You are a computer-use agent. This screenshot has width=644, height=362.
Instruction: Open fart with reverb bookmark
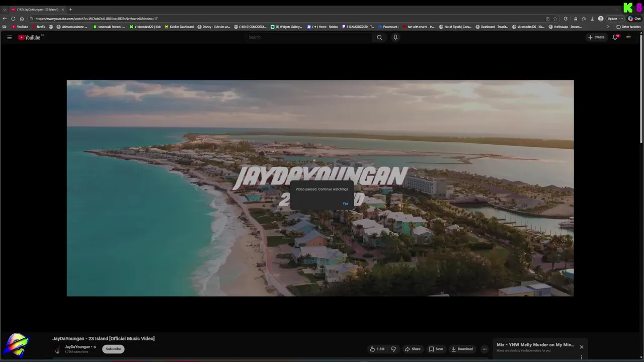419,27
